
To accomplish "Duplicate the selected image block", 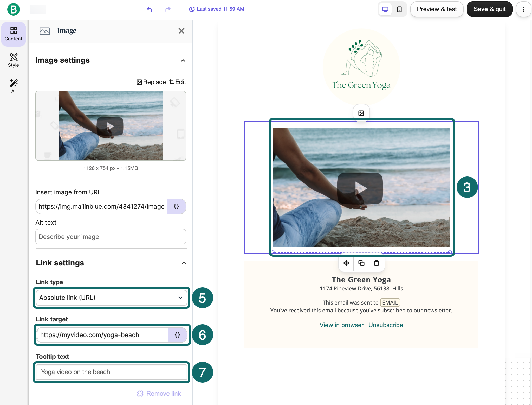I will coord(361,263).
